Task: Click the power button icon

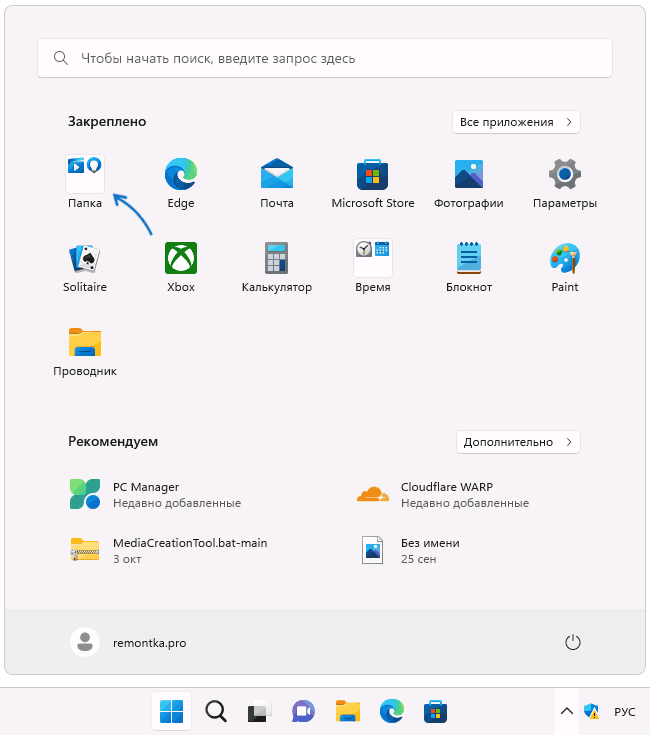Action: pos(573,642)
